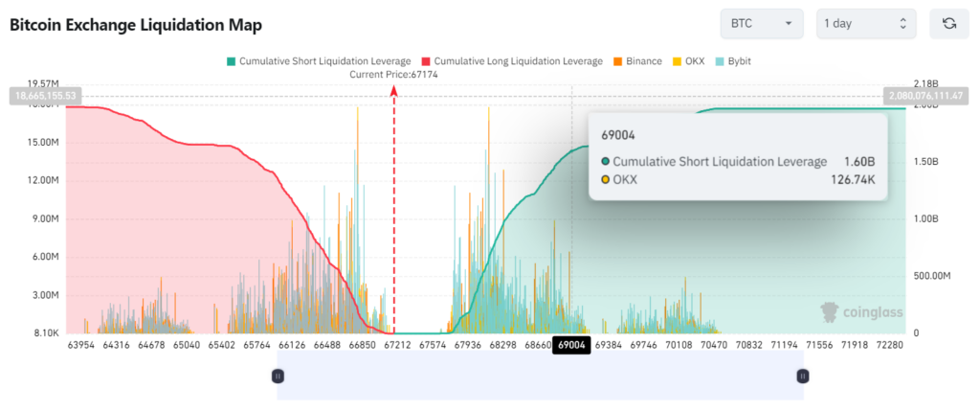Toggle the OKX legend series
Screen dimensions: 980x412
[x=688, y=61]
